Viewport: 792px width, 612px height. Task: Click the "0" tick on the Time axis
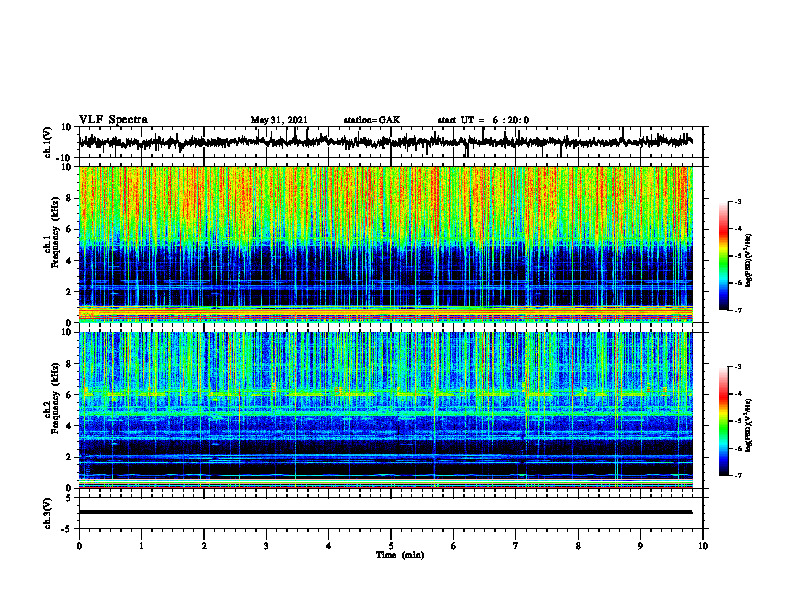pyautogui.click(x=79, y=546)
